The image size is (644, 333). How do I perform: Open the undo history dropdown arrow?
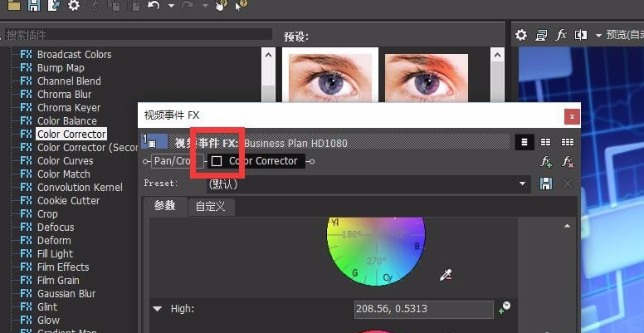pos(171,6)
